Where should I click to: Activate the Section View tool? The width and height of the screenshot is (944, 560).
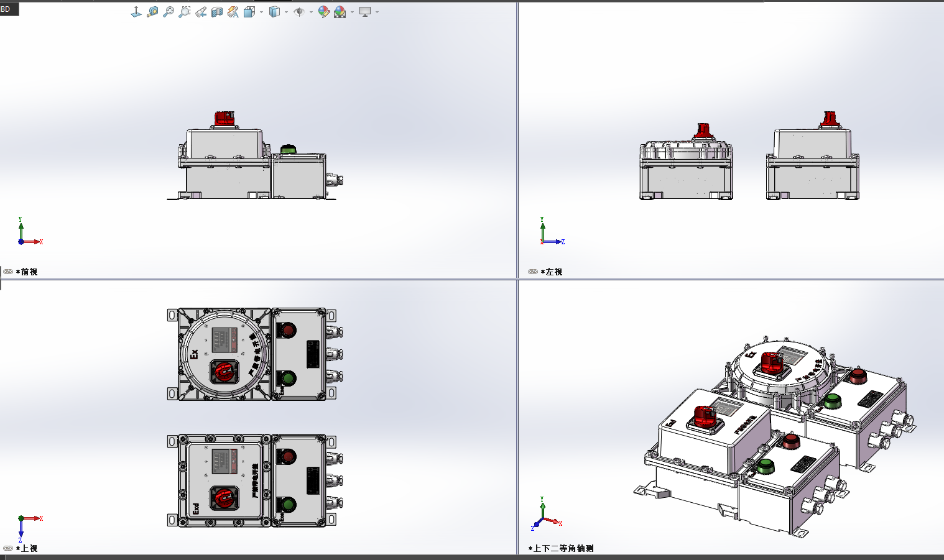217,12
